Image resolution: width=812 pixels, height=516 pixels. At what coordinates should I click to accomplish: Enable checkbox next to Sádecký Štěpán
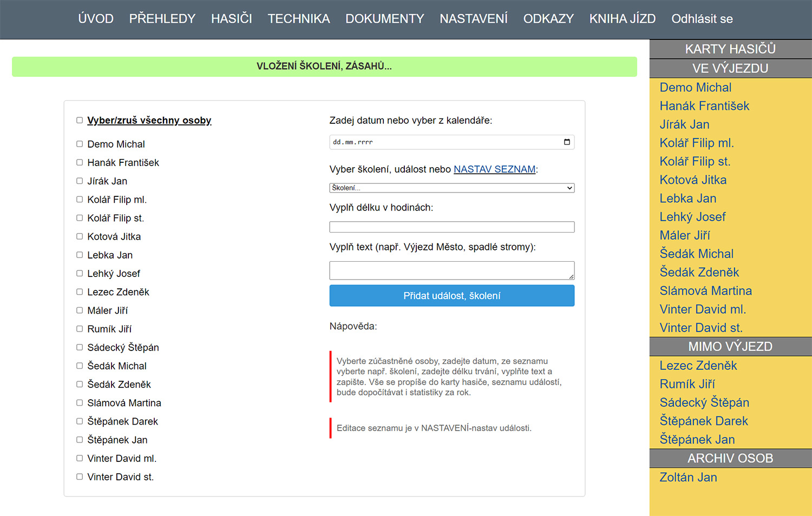[80, 347]
